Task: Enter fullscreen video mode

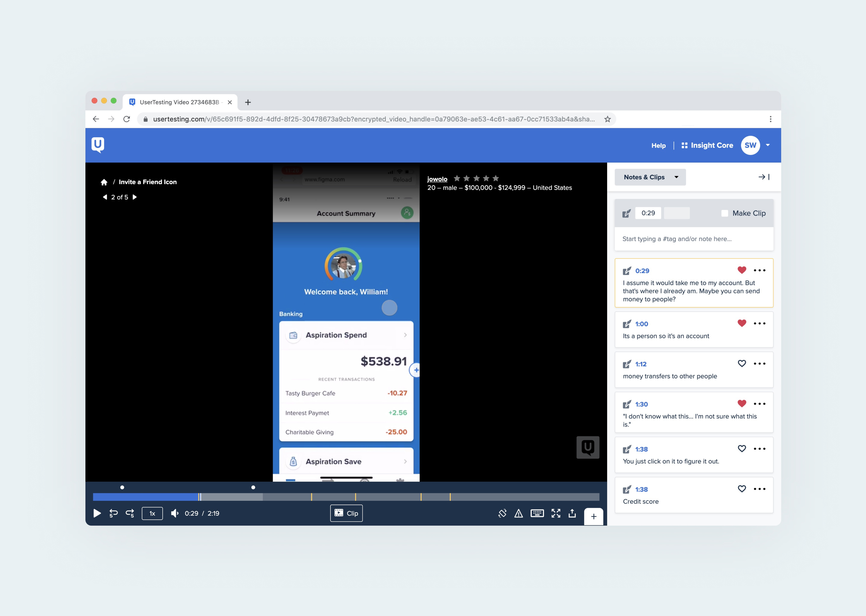Action: tap(556, 513)
